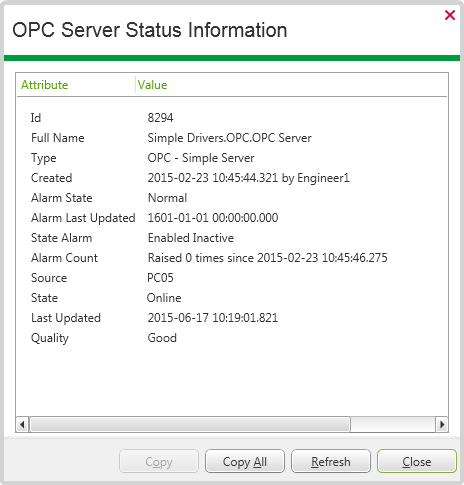
Task: Click the right scroll arrow
Action: (x=442, y=424)
